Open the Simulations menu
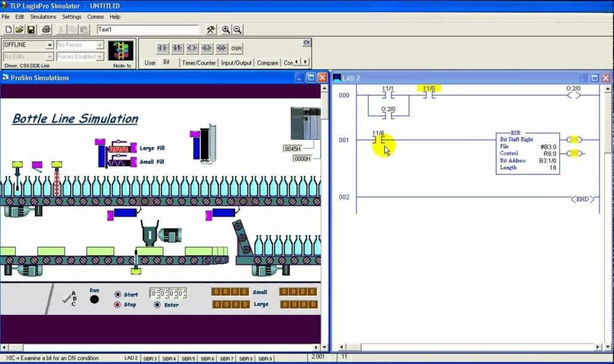Viewport: 614px width, 364px height. 43,17
